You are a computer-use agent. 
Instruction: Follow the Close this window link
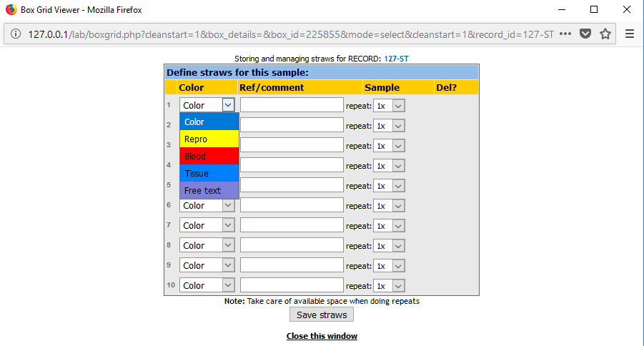[x=322, y=336]
